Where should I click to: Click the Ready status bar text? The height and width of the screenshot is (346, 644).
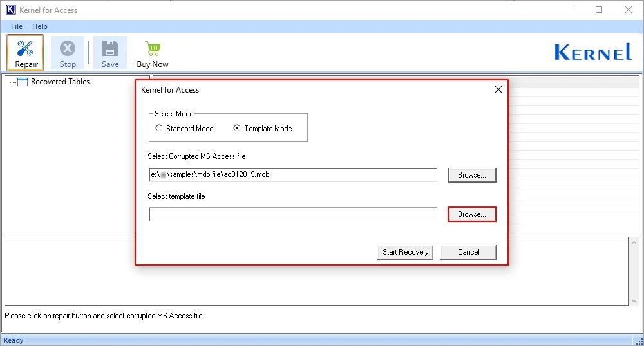(x=13, y=340)
